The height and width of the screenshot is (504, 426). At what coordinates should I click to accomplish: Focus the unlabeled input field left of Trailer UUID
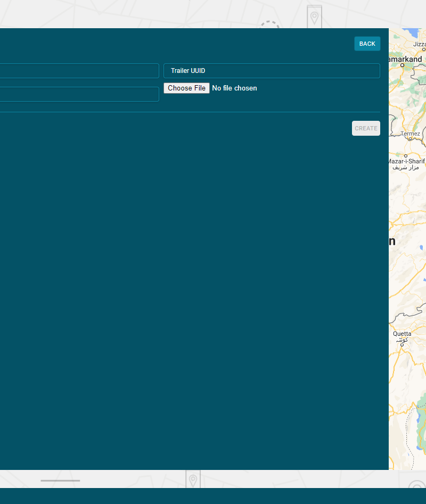tap(79, 71)
